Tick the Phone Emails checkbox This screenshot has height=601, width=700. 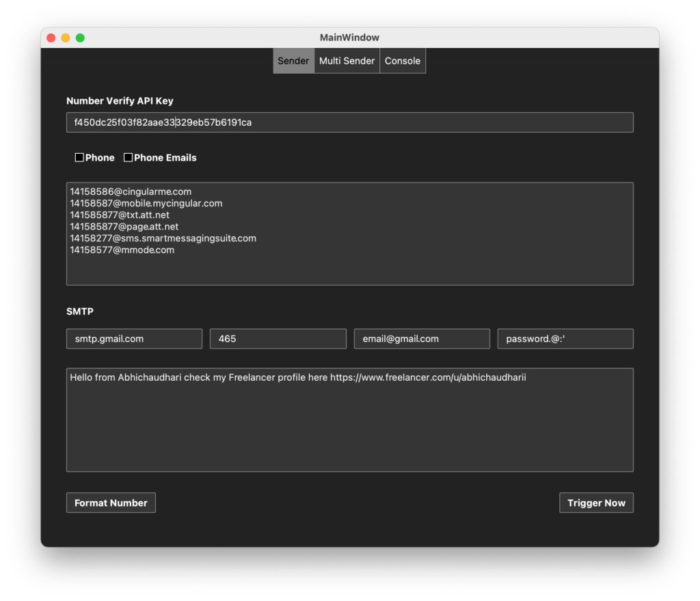pyautogui.click(x=128, y=157)
